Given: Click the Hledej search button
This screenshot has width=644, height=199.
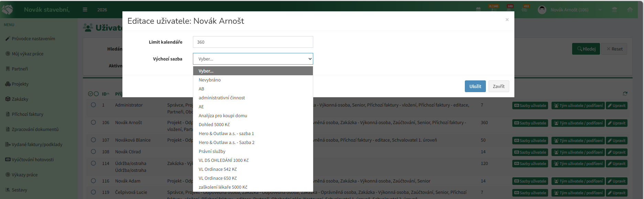Looking at the screenshot, I should click(x=586, y=49).
